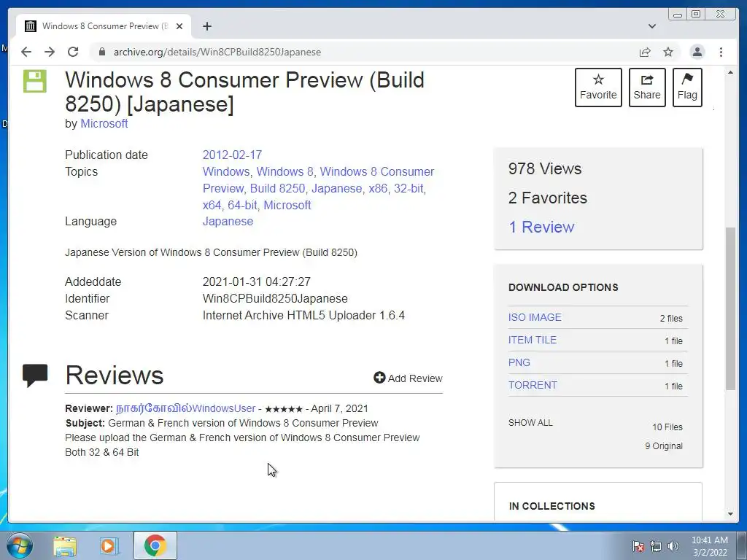Click the volume speaker tray icon

(x=673, y=546)
